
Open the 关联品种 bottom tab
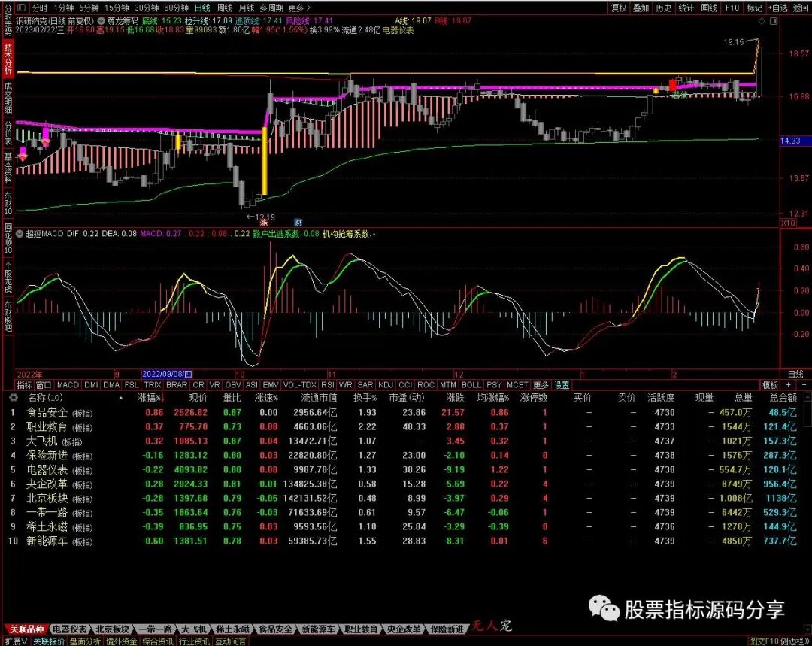(x=26, y=629)
